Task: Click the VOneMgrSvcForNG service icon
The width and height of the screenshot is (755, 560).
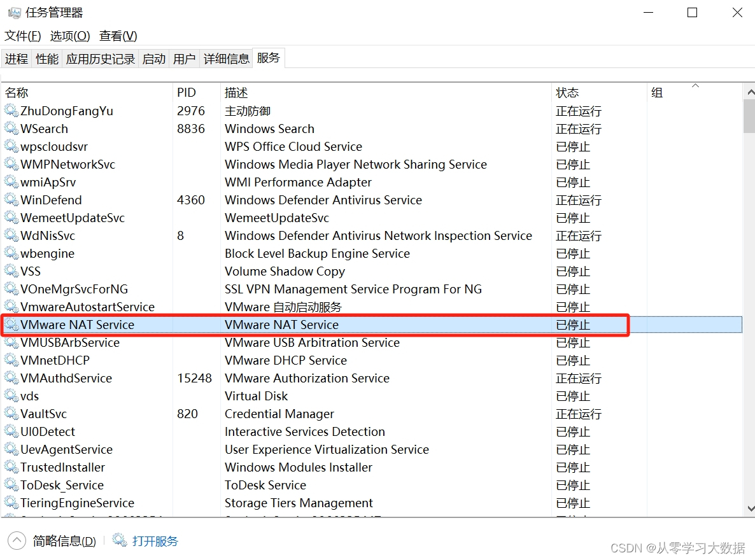Action: click(11, 289)
